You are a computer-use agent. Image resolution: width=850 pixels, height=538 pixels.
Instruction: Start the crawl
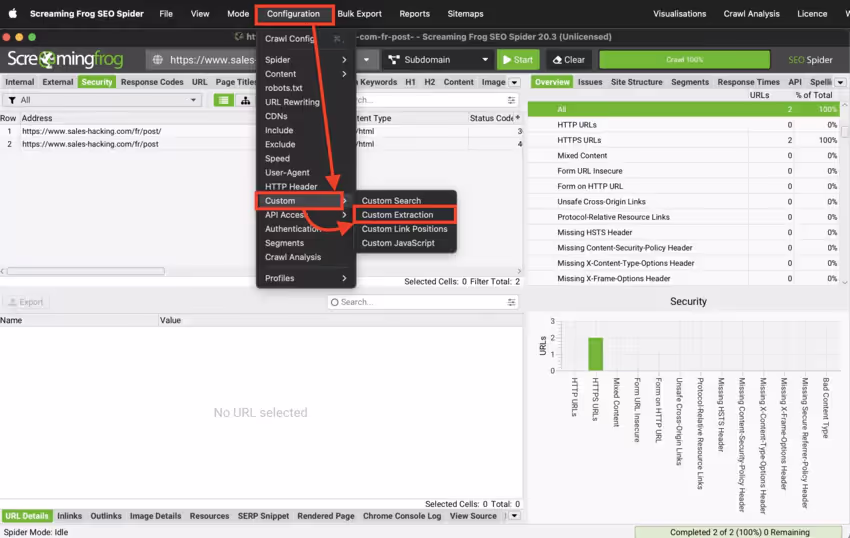click(x=517, y=60)
